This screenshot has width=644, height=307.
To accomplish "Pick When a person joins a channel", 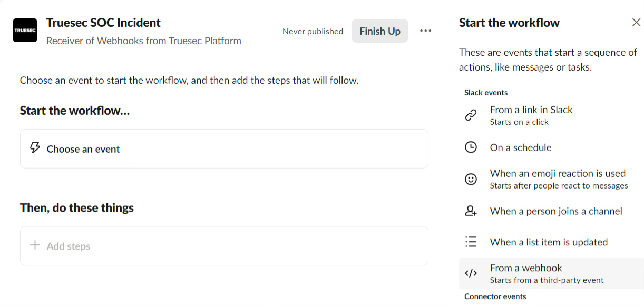I will pos(555,211).
